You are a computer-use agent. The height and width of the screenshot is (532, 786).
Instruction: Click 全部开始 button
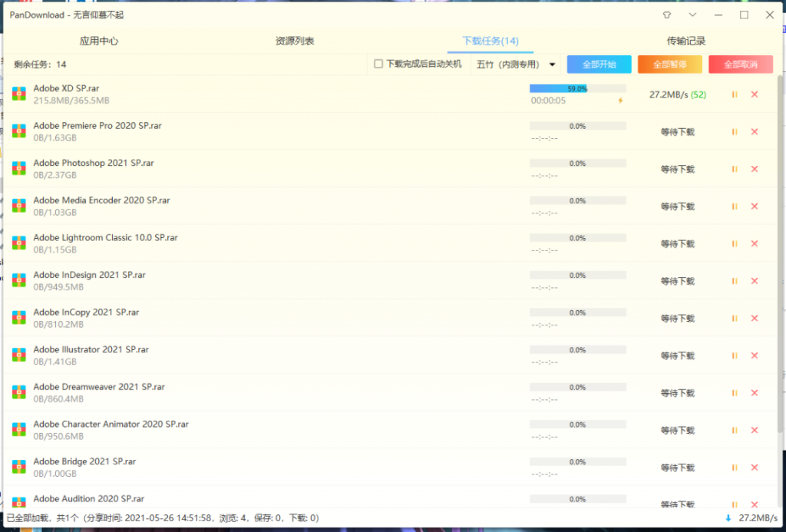tap(599, 64)
